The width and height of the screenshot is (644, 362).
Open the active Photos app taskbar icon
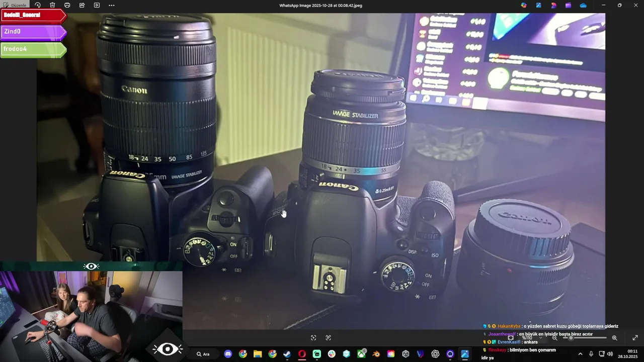click(x=465, y=354)
